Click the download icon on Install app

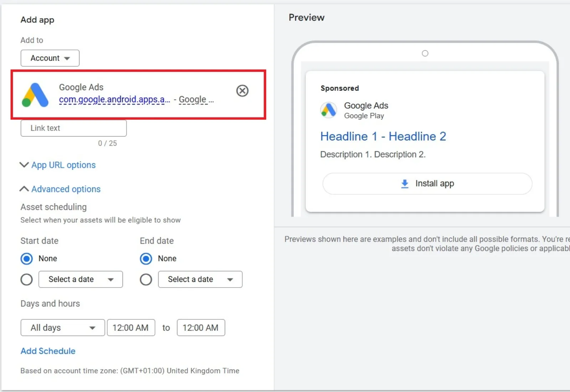405,184
